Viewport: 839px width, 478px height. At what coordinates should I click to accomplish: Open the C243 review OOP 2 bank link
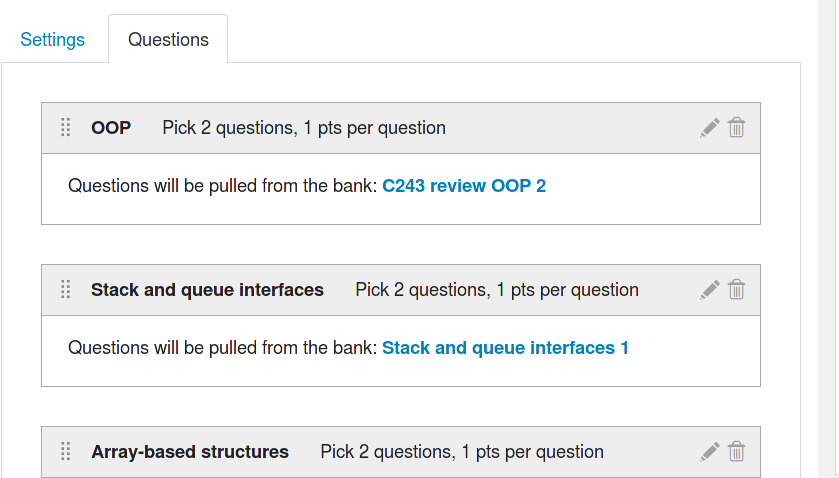464,186
